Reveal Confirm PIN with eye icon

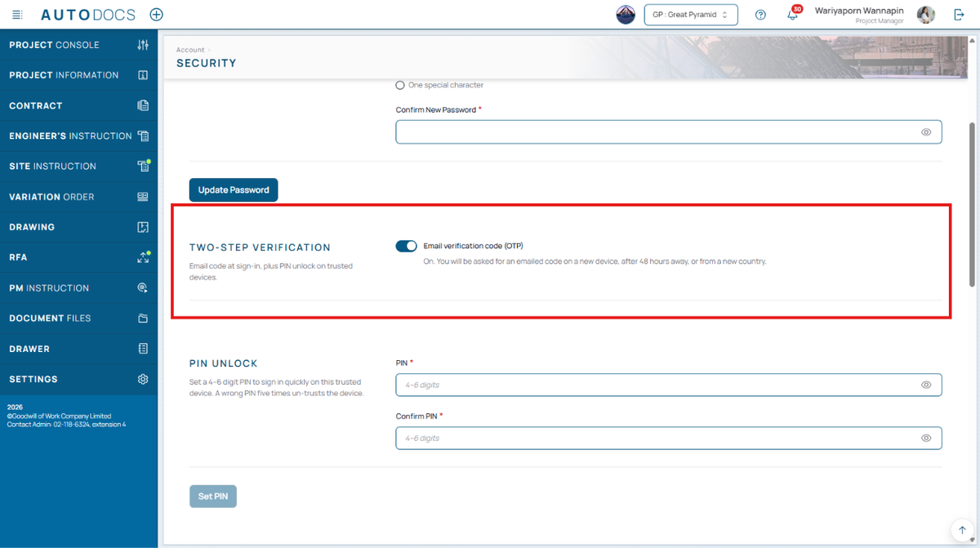[x=926, y=438]
